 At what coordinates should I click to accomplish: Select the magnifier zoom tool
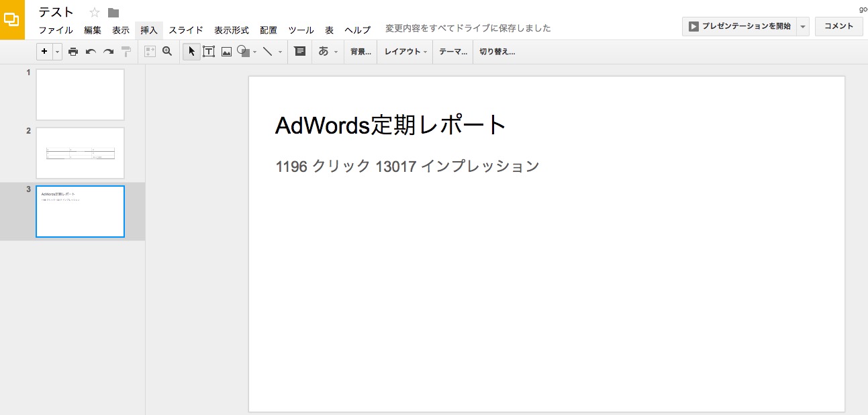tap(167, 51)
